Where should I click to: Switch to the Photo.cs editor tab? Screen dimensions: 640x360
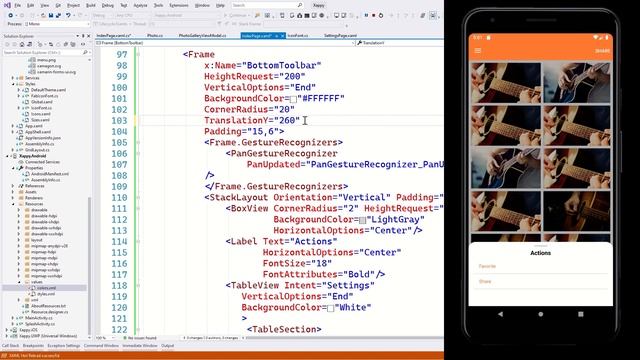click(155, 36)
